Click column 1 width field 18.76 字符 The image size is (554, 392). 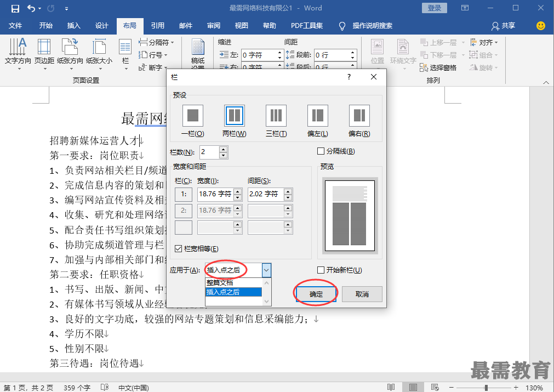[x=215, y=194]
